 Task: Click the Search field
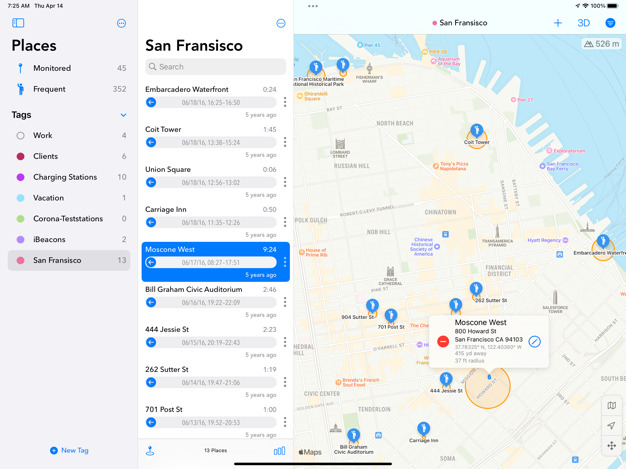click(x=215, y=67)
